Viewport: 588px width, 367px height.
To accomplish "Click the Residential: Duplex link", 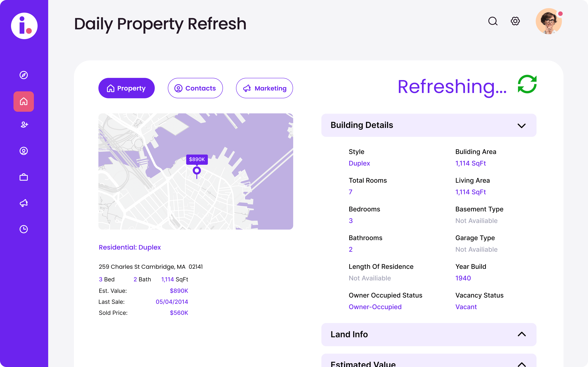I will 130,247.
